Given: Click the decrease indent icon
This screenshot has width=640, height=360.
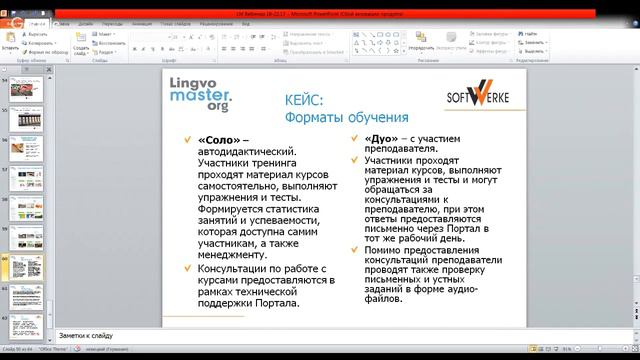Looking at the screenshot, I should click(253, 37).
